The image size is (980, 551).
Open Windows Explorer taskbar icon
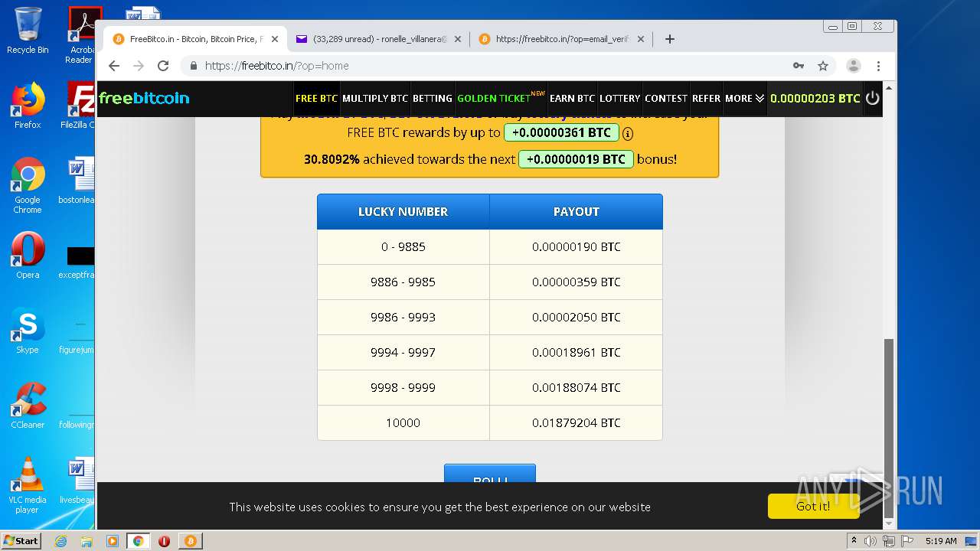[87, 541]
